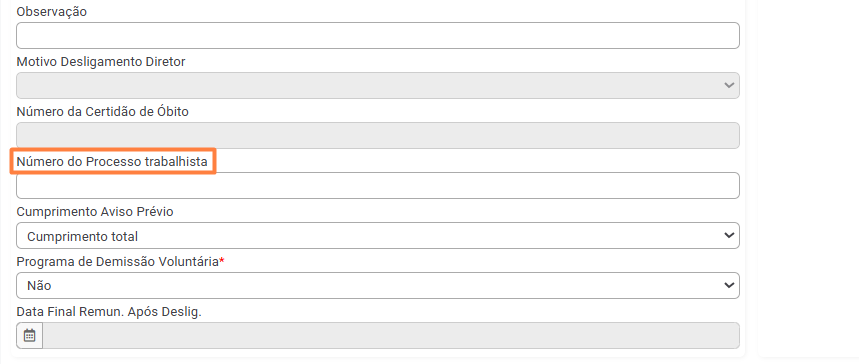Click the Número da Certidão de Óbito field

(x=377, y=135)
